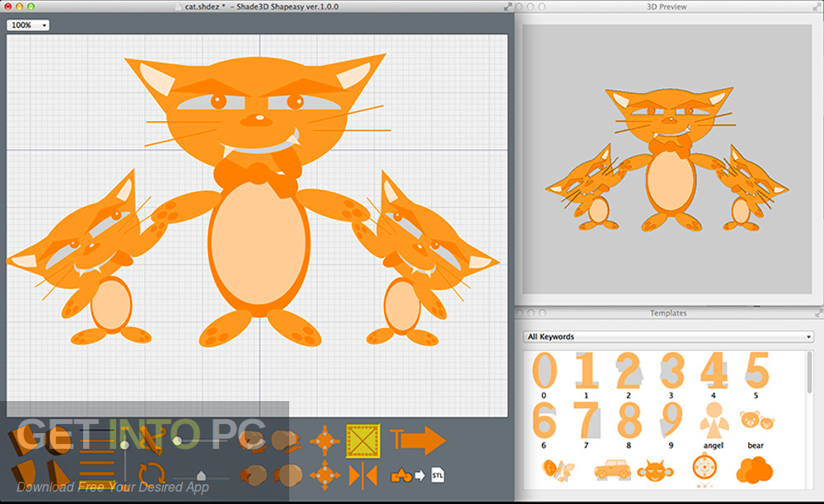Select the number 0 template
The height and width of the screenshot is (504, 824).
coord(544,371)
